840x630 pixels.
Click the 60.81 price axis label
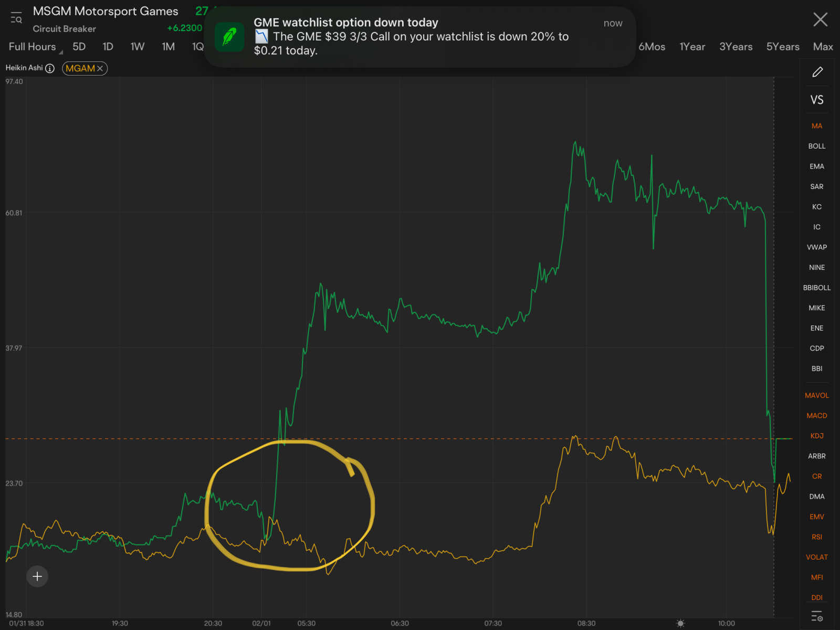pyautogui.click(x=14, y=213)
